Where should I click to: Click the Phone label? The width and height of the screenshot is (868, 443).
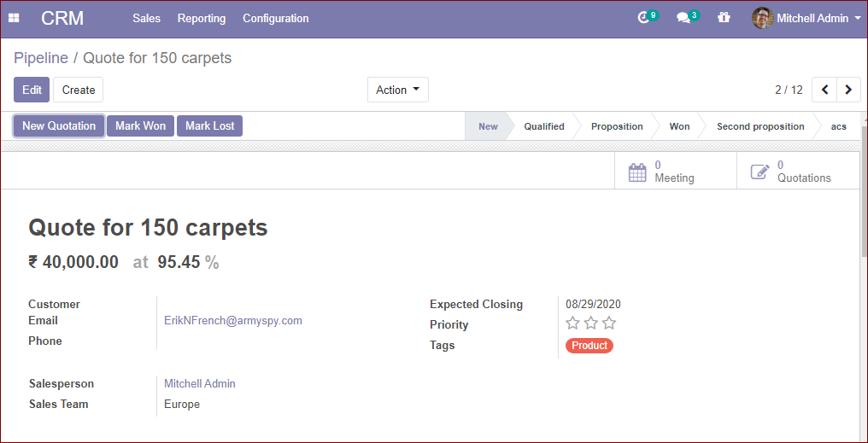coord(44,341)
